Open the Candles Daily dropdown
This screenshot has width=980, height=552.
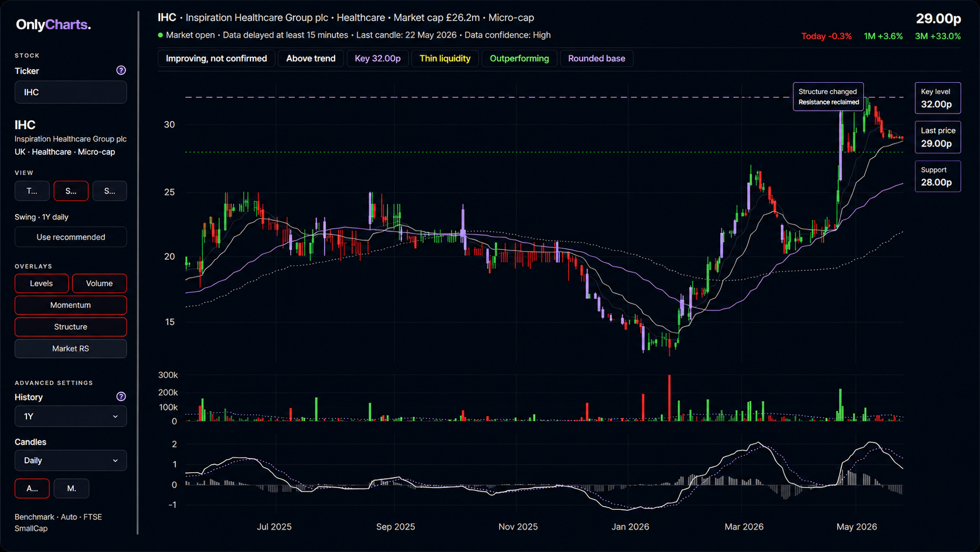pos(71,460)
